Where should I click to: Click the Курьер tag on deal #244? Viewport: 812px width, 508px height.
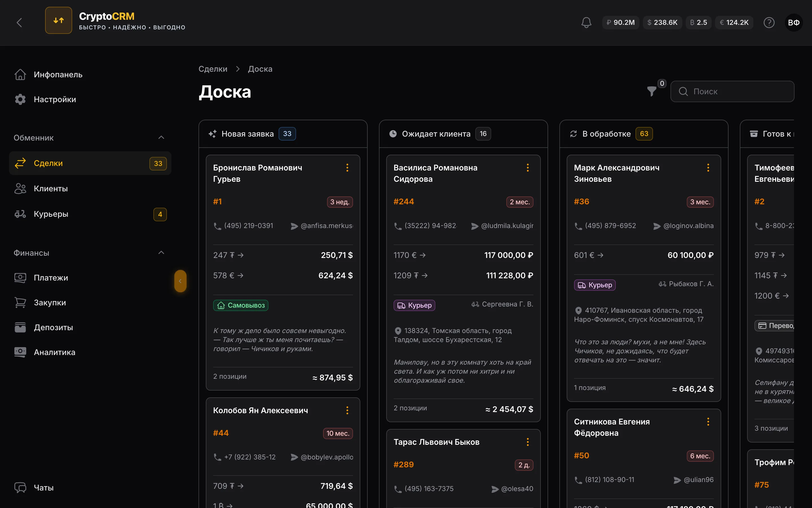pos(414,305)
